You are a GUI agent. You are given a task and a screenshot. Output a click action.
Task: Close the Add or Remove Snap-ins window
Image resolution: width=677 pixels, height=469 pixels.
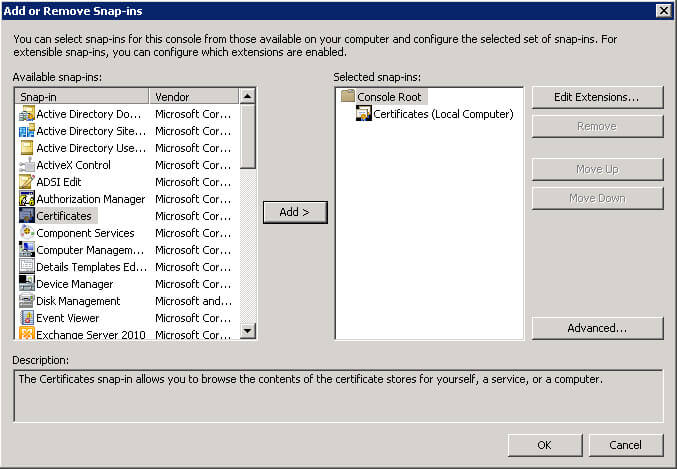click(x=664, y=11)
